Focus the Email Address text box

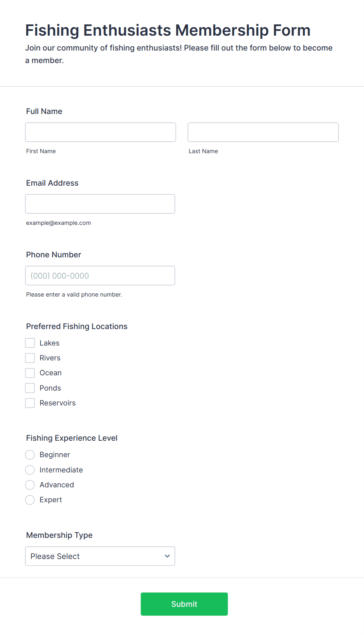point(100,204)
